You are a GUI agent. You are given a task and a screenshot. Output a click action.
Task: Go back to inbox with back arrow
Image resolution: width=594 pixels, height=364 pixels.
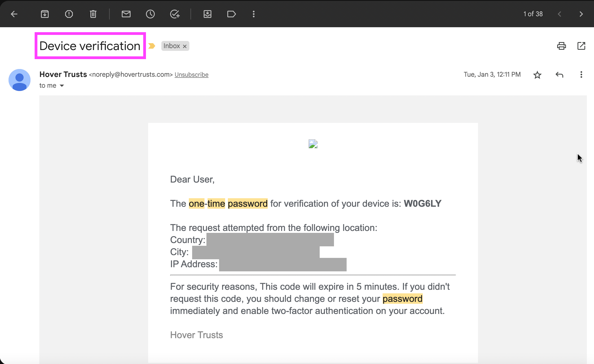[14, 14]
